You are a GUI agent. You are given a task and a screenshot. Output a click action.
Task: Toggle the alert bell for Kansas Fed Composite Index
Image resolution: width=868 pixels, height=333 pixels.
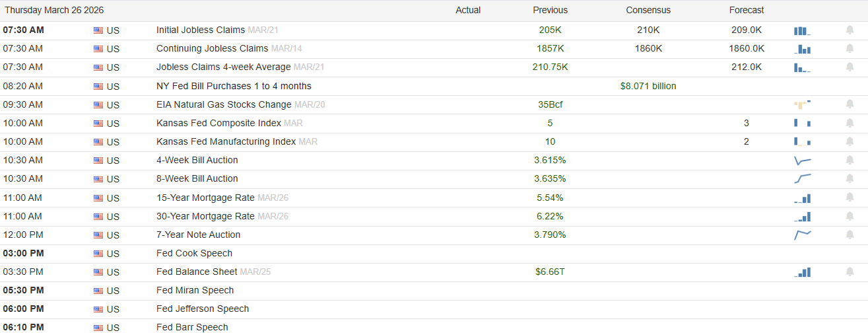pos(850,123)
